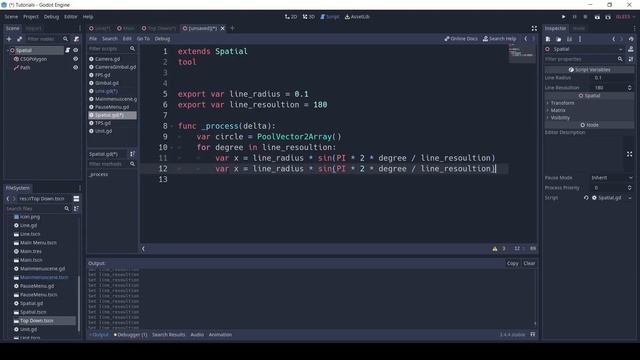The image size is (640, 360).
Task: Expand the Transform section in Inspector
Action: (562, 103)
